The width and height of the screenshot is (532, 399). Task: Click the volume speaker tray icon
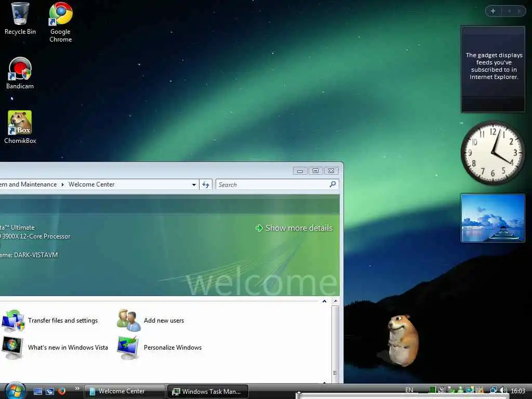point(503,391)
